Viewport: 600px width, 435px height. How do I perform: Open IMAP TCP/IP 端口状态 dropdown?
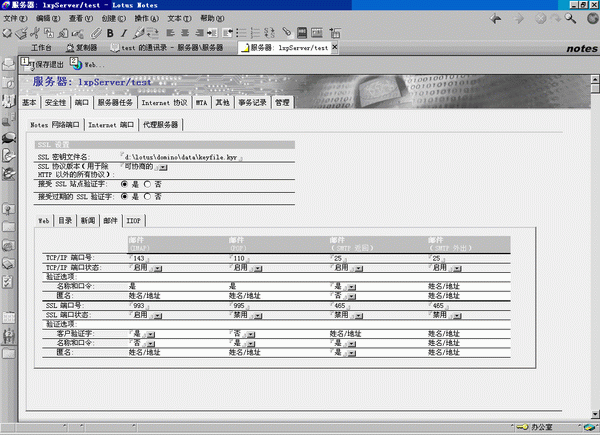click(158, 269)
